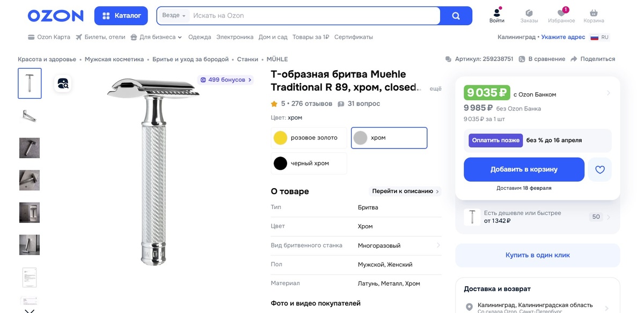Click the Russian flag RU language selector
This screenshot has height=313, width=644.
click(x=600, y=37)
